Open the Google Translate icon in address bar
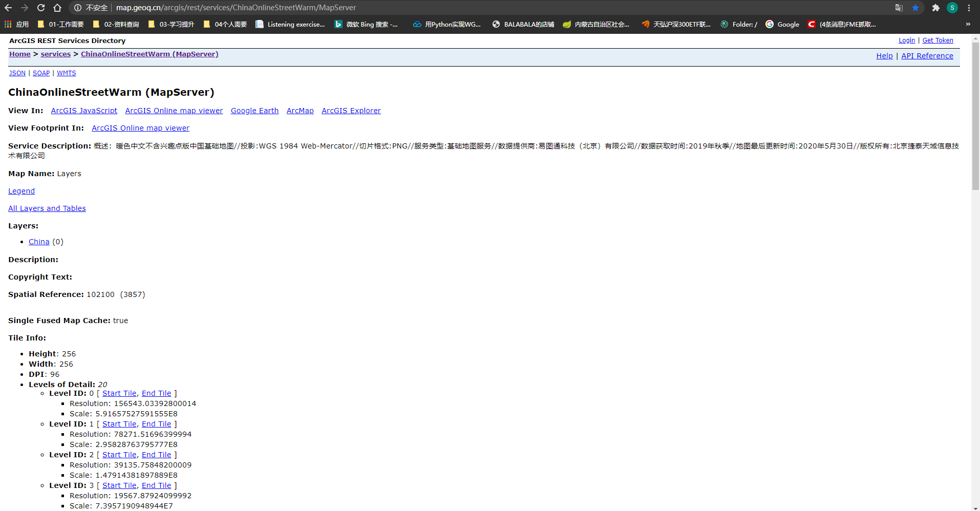 point(899,8)
